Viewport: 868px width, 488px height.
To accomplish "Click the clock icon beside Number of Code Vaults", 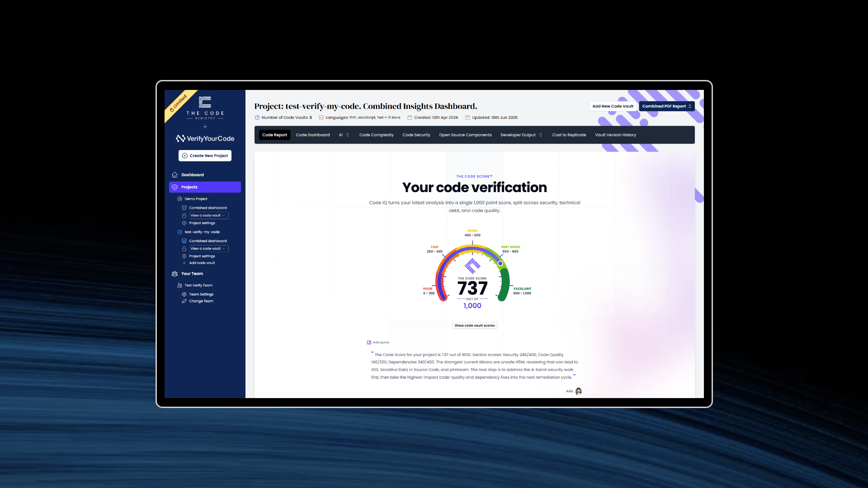I will coord(257,117).
